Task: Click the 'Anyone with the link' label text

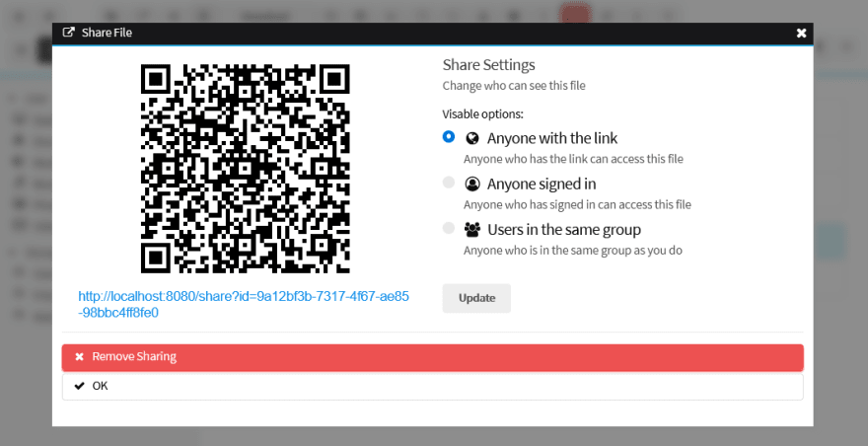Action: (x=551, y=138)
